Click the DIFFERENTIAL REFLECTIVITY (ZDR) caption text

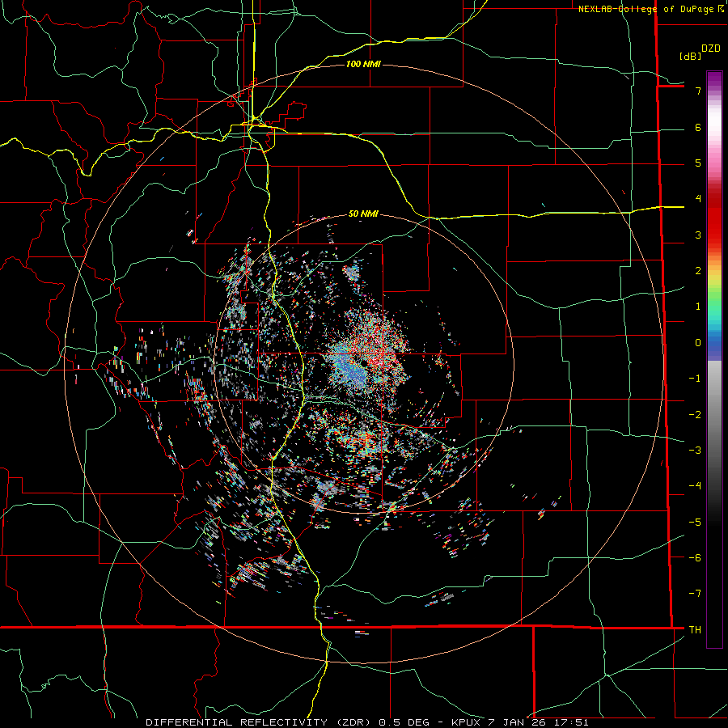click(259, 722)
